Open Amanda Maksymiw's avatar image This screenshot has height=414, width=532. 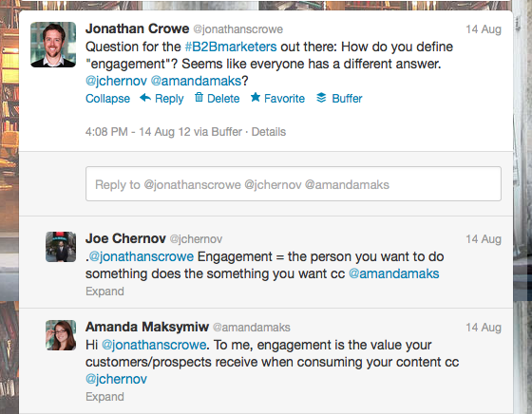[x=61, y=335]
